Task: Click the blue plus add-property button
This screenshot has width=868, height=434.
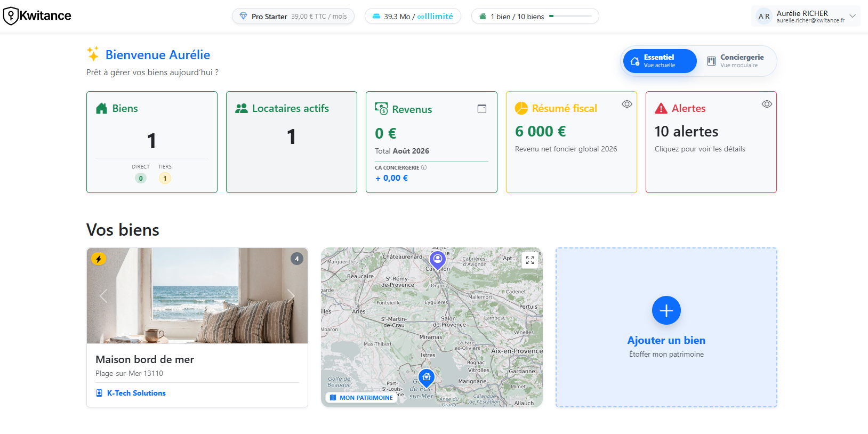Action: (x=666, y=310)
